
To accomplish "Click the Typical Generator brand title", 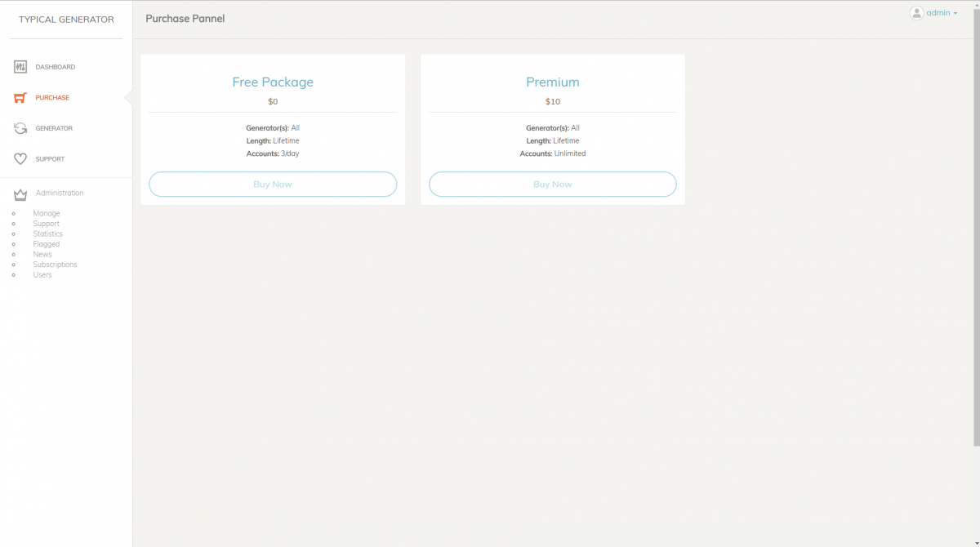I will [x=66, y=20].
